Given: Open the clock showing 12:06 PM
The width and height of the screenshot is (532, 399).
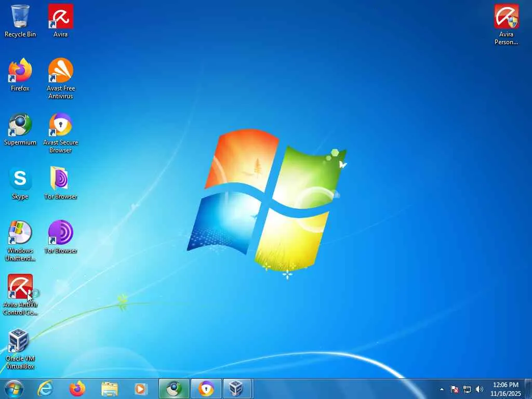Looking at the screenshot, I should [505, 389].
